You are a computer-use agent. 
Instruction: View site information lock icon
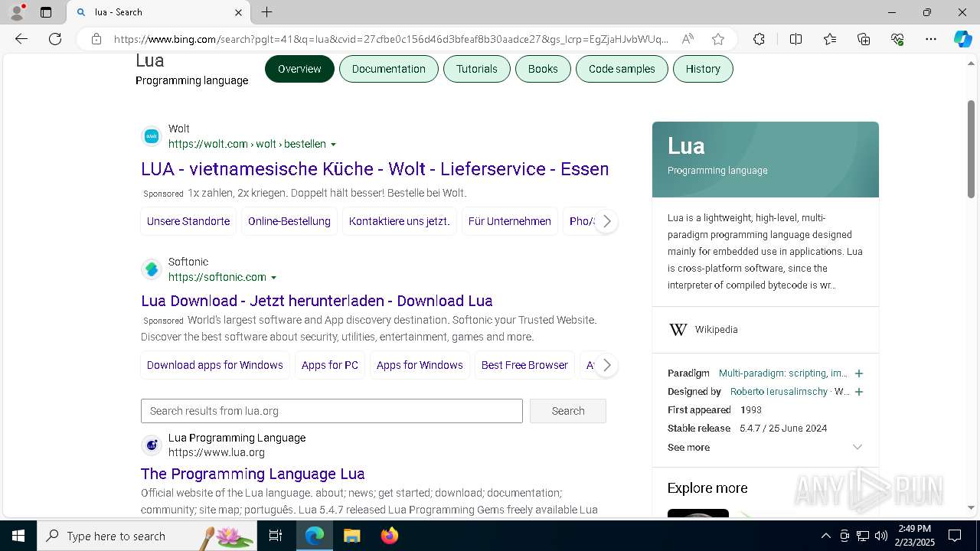[96, 39]
